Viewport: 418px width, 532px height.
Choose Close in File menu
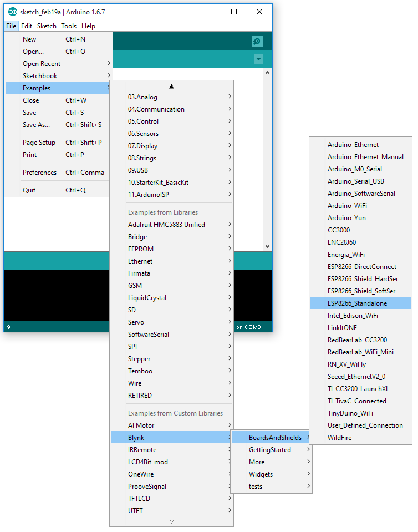(x=58, y=100)
